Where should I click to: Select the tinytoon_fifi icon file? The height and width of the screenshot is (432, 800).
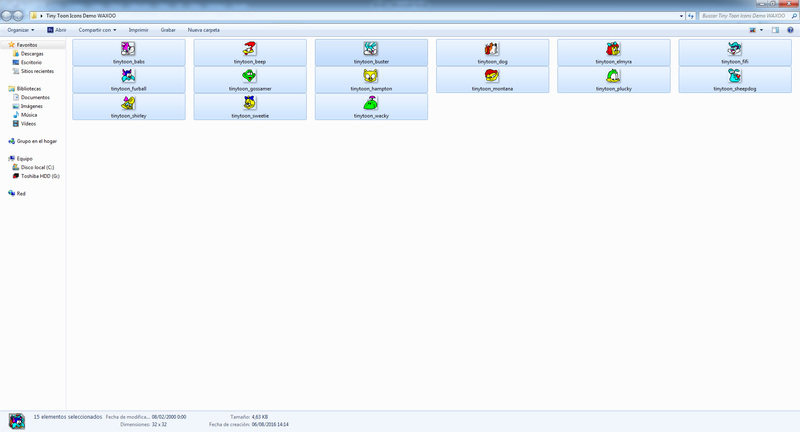pos(735,53)
